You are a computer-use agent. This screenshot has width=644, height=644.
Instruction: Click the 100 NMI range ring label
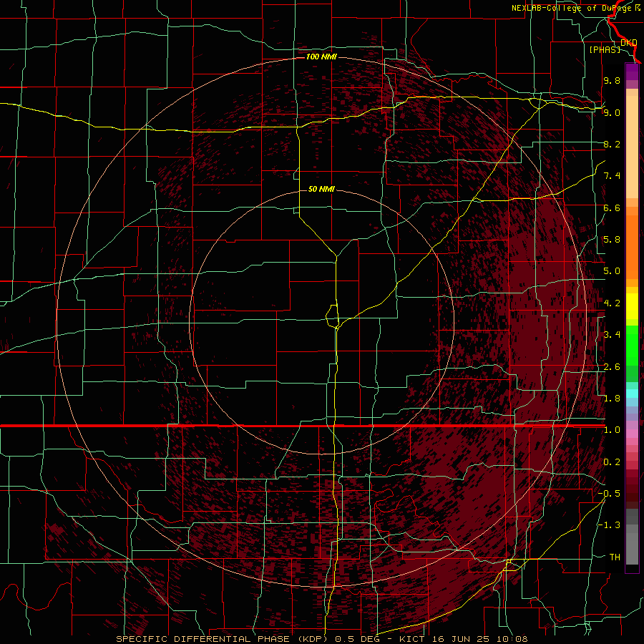point(321,57)
